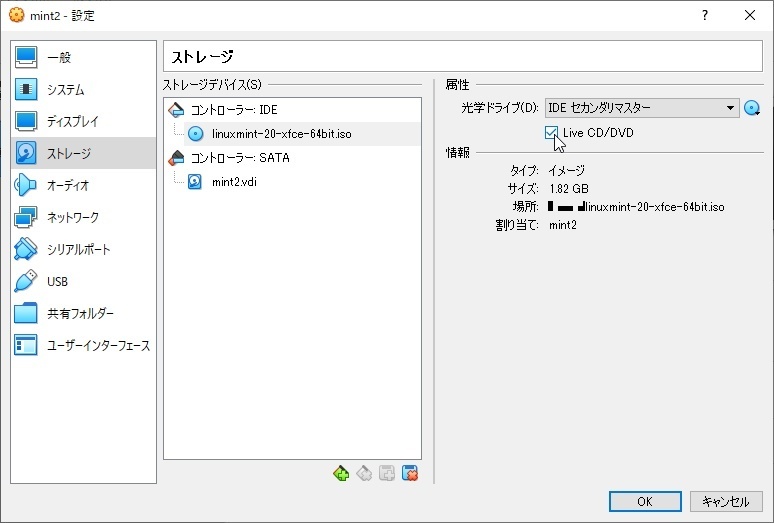The image size is (774, 523).
Task: Click the ユーザーインターフェース window icon
Action: (x=26, y=345)
